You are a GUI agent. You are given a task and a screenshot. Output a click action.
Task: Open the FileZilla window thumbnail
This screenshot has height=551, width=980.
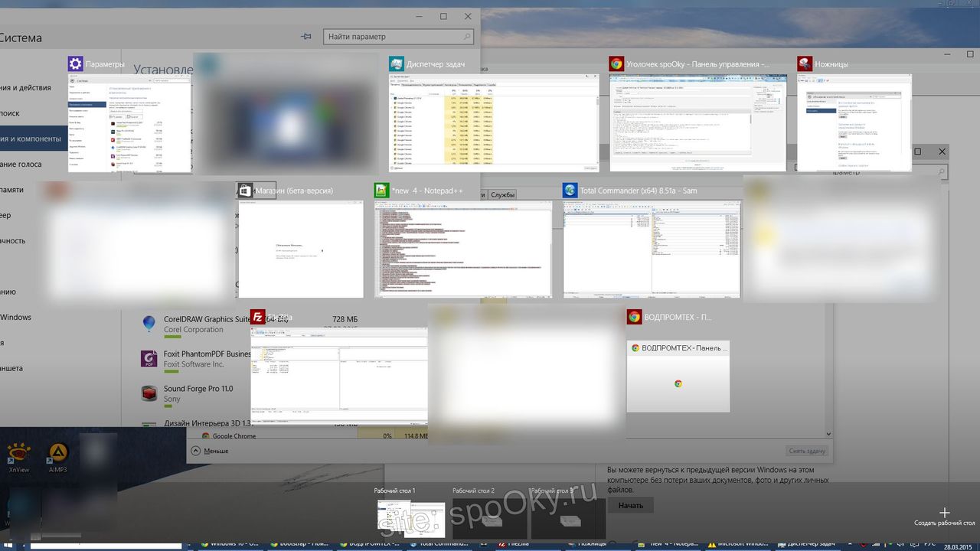coord(339,373)
